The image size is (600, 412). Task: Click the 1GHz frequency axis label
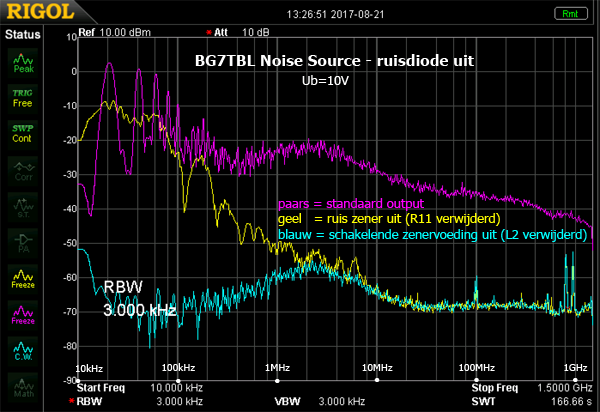click(576, 368)
